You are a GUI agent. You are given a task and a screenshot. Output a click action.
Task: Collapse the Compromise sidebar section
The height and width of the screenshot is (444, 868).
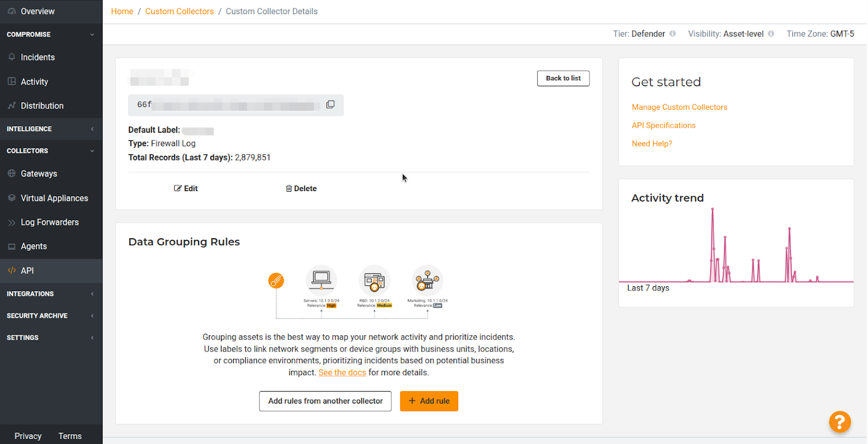92,34
